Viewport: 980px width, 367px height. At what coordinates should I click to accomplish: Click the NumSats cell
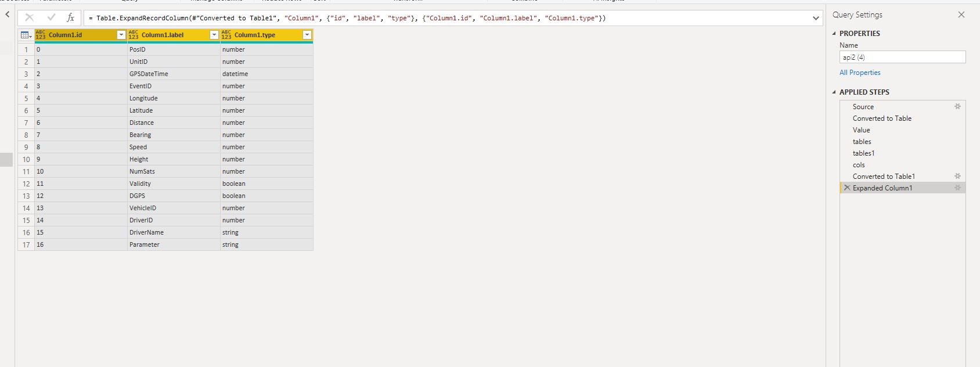pos(174,171)
